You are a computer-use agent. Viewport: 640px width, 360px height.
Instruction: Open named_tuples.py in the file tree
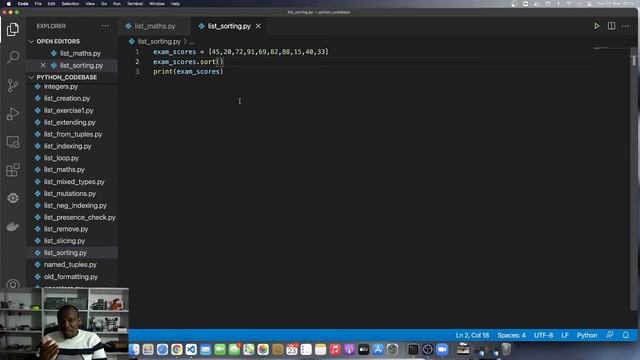pos(70,264)
